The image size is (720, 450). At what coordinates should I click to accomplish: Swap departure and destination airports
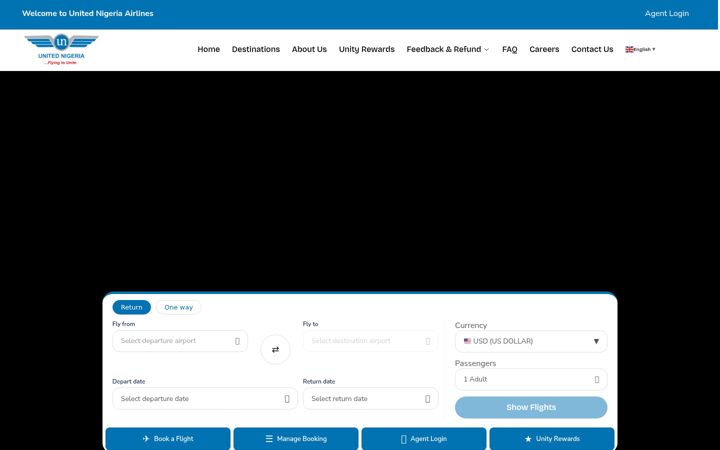click(x=275, y=349)
